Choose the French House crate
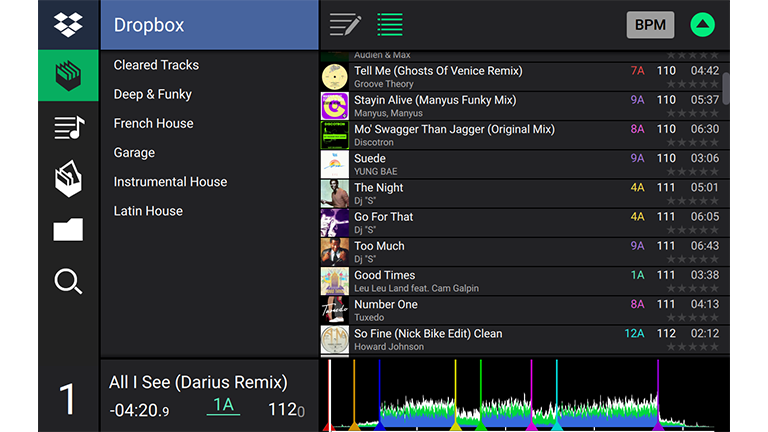Viewport: 768px width, 432px height. (153, 123)
